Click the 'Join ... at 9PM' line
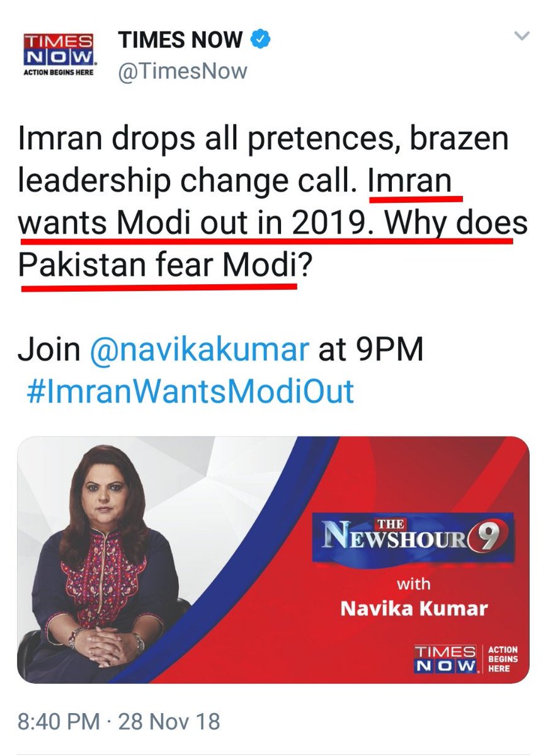 click(220, 351)
